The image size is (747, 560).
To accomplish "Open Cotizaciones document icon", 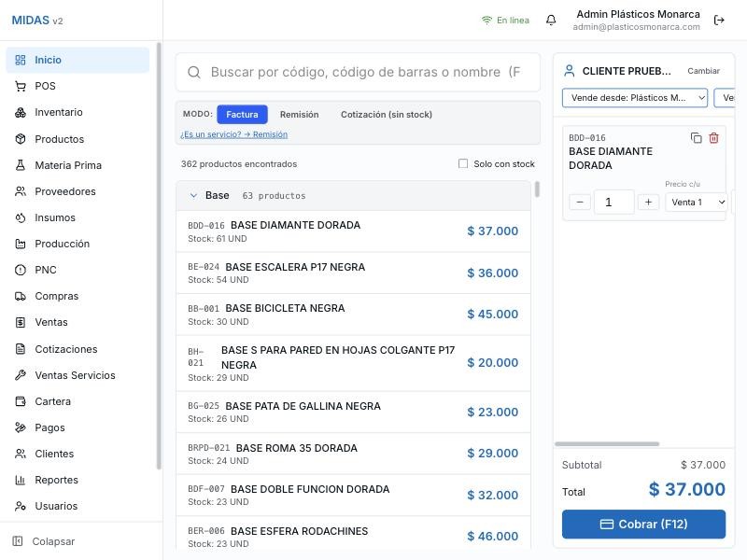I will click(x=21, y=349).
